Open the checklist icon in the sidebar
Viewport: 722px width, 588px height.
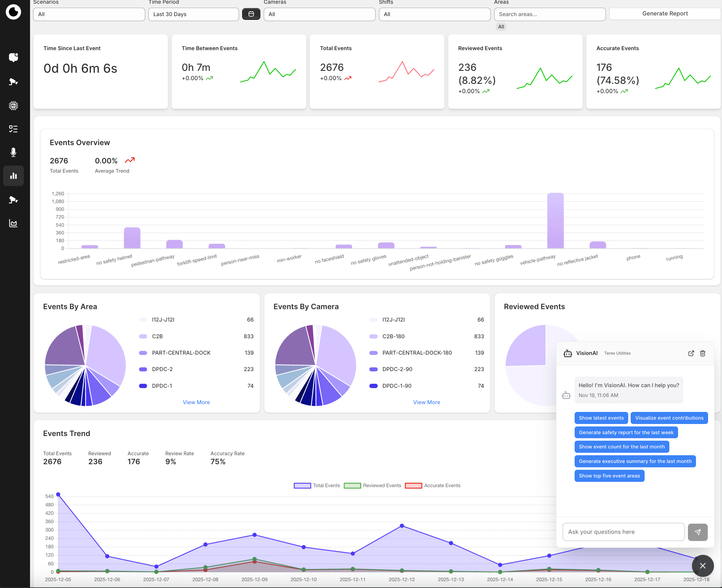point(13,129)
